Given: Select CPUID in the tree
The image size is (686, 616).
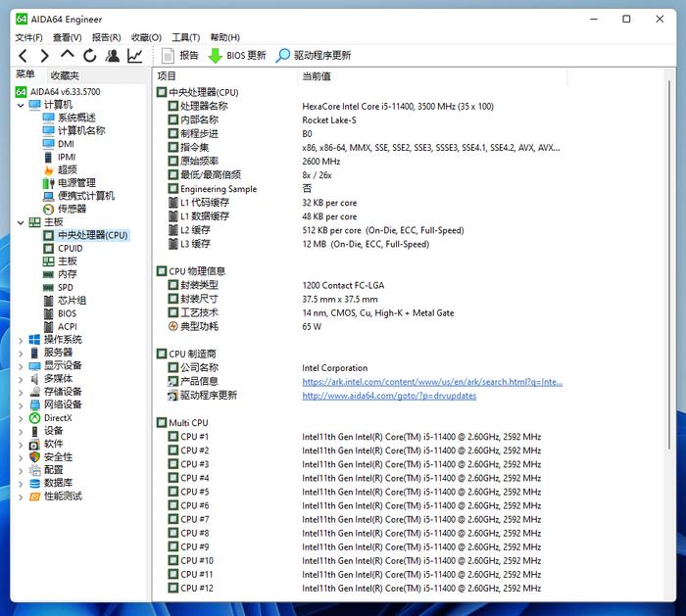Looking at the screenshot, I should point(63,249).
